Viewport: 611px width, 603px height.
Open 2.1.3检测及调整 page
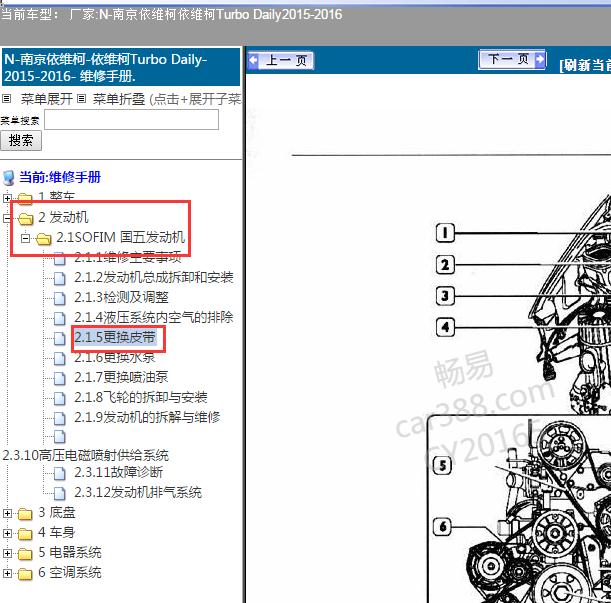[122, 297]
